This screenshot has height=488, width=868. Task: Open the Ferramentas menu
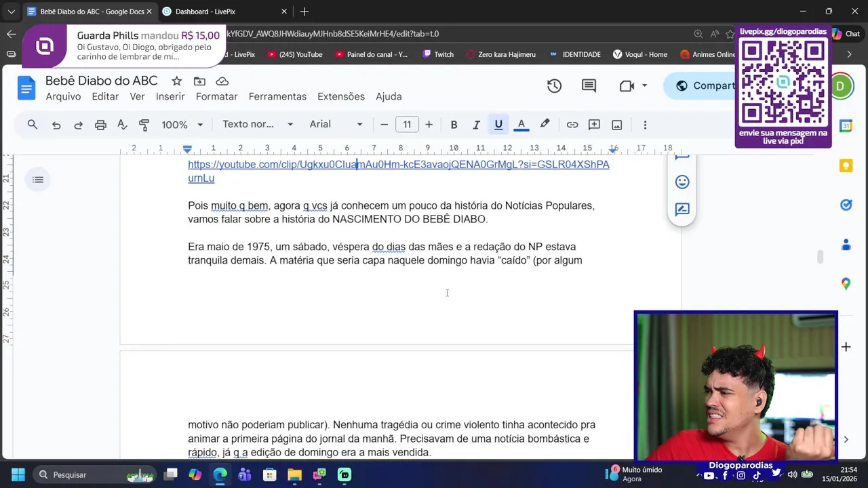(277, 97)
